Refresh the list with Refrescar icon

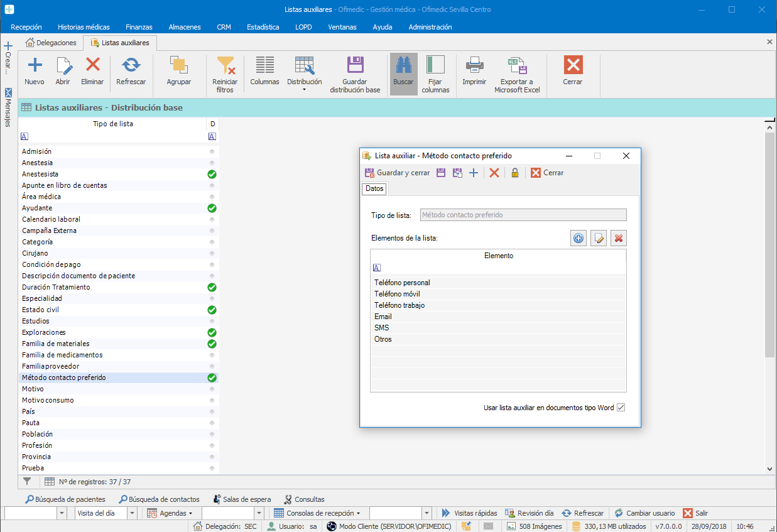[x=131, y=65]
